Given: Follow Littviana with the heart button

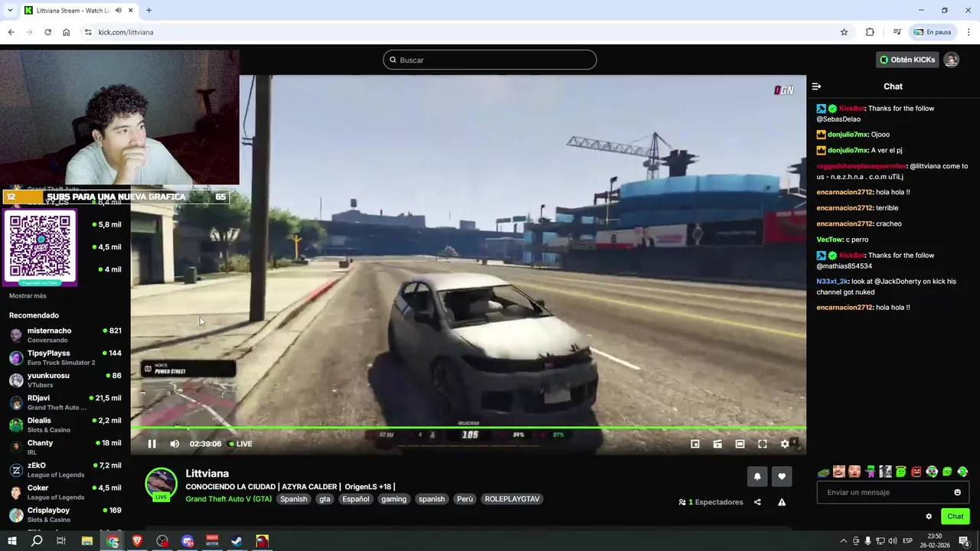Looking at the screenshot, I should [x=782, y=476].
